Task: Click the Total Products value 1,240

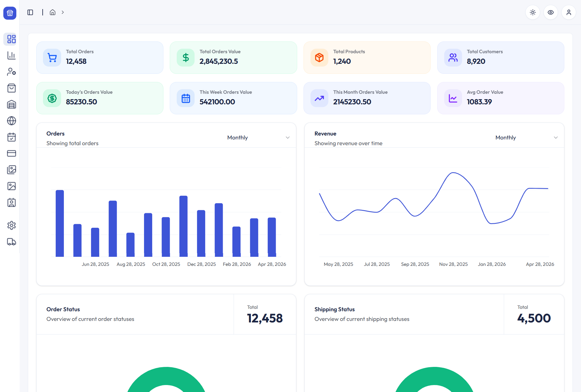Action: tap(342, 61)
